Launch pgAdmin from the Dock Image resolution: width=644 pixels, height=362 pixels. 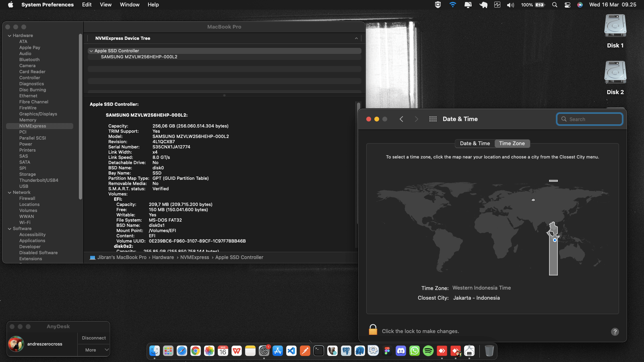(346, 351)
